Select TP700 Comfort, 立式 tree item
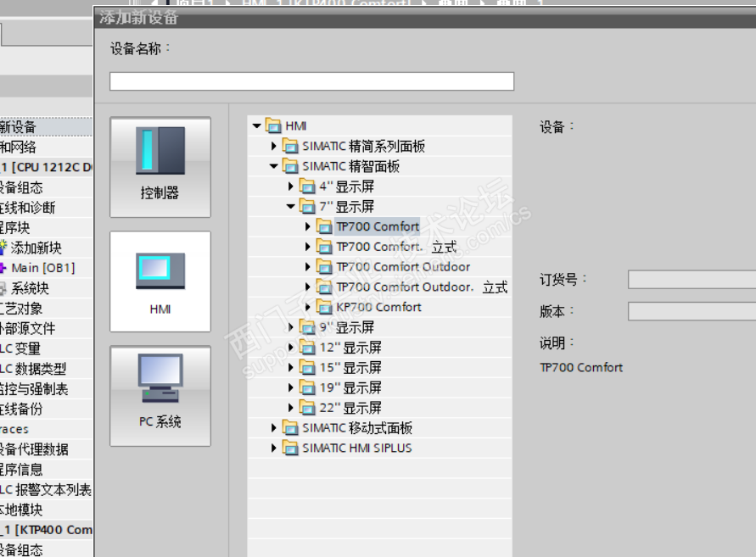The image size is (756, 557). [396, 247]
